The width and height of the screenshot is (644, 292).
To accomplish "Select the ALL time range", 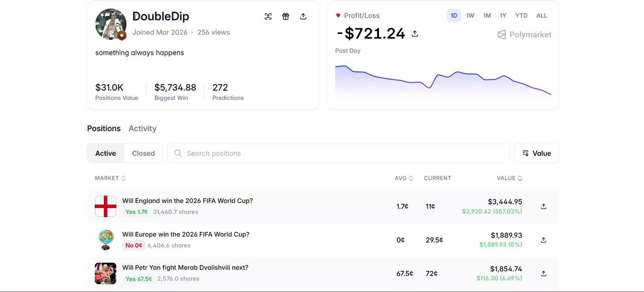I will 541,16.
